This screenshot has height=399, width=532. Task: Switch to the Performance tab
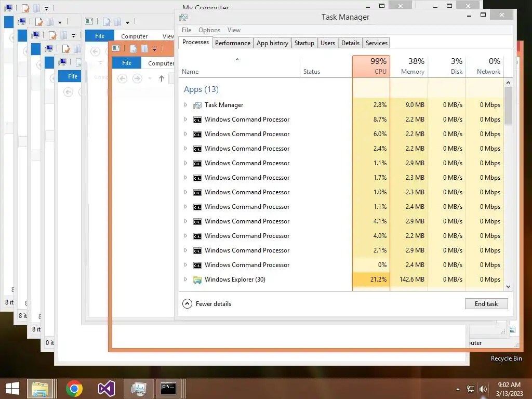[x=233, y=43]
